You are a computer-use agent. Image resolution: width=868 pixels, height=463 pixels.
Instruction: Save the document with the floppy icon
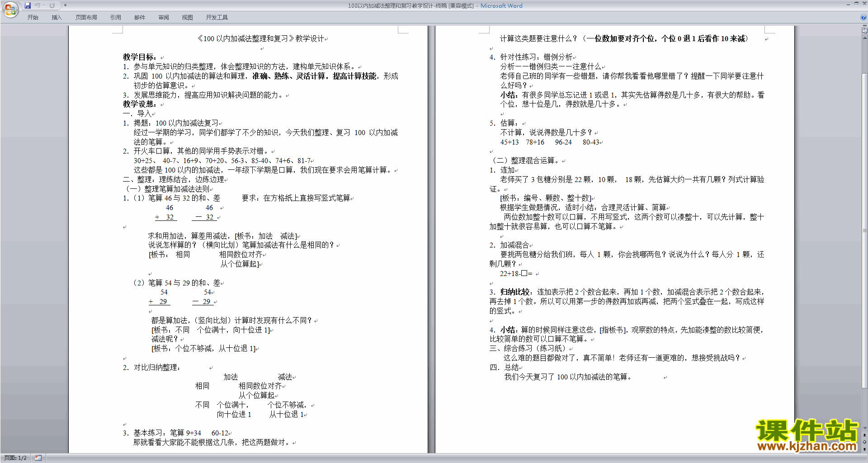coord(28,5)
